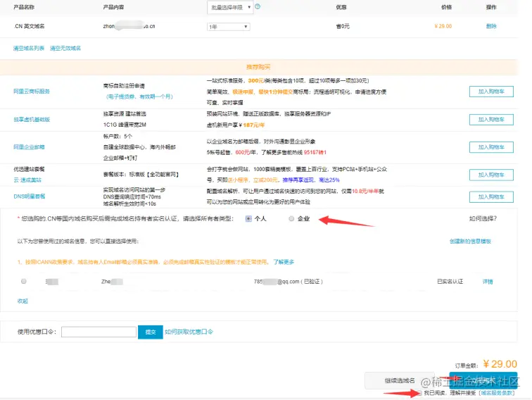Click the .CN 英文域名 product name
The width and height of the screenshot is (532, 400).
(x=29, y=26)
